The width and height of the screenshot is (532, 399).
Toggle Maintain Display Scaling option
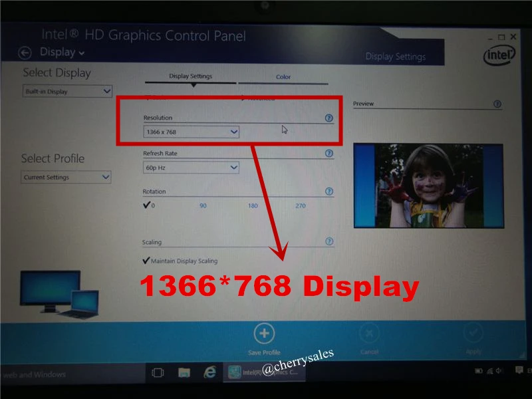click(x=180, y=261)
